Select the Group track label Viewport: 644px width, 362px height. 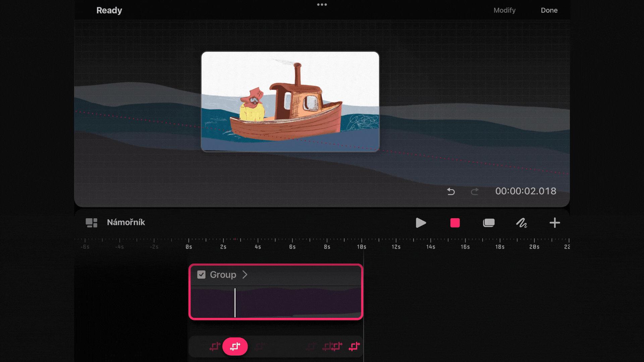click(x=223, y=275)
